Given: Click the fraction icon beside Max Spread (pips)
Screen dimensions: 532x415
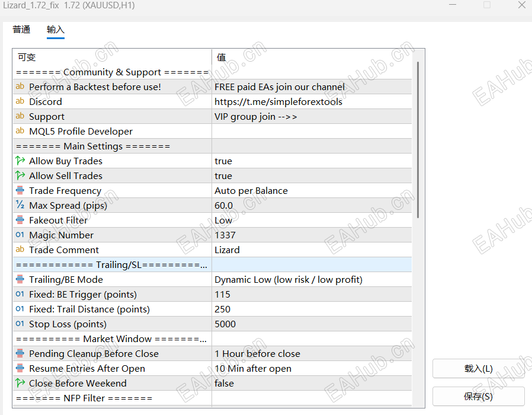Looking at the screenshot, I should tap(20, 205).
